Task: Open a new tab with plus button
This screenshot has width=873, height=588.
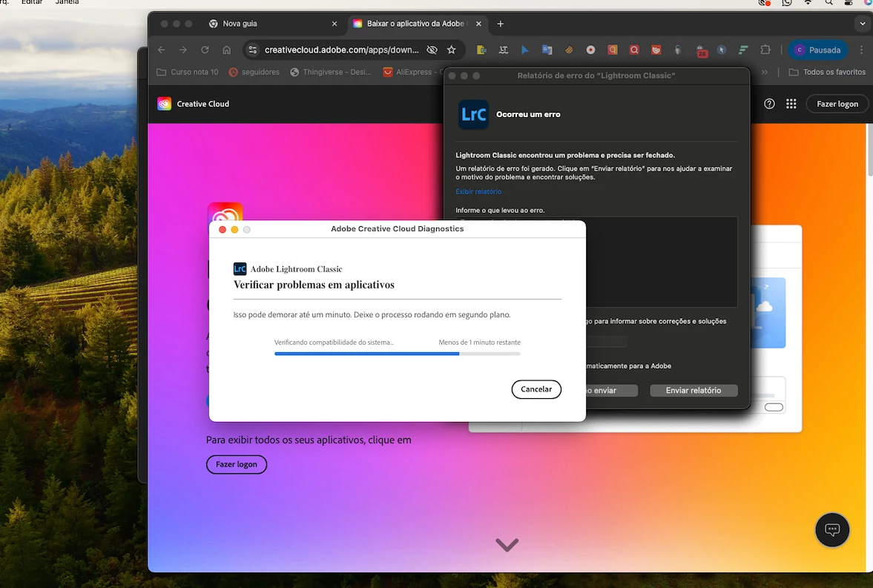Action: point(500,24)
